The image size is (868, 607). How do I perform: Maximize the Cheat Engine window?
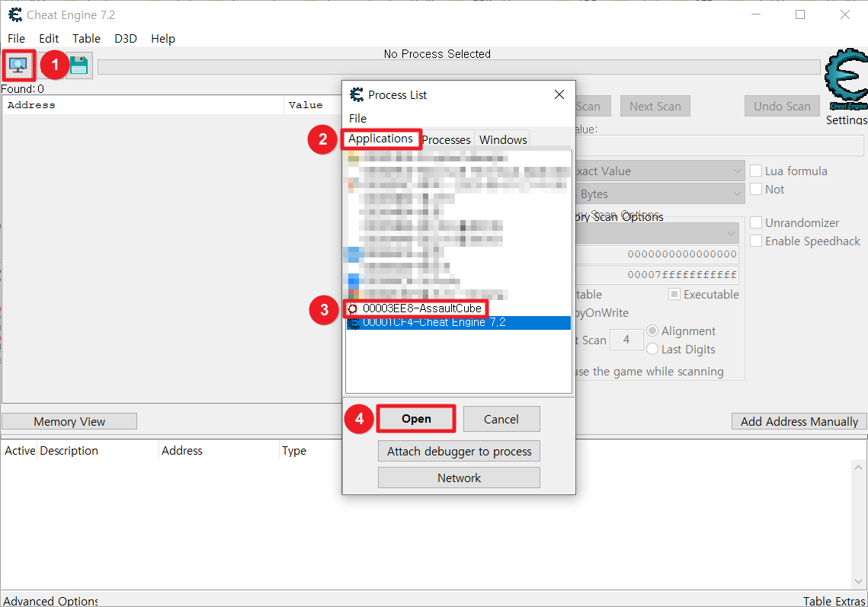tap(800, 15)
